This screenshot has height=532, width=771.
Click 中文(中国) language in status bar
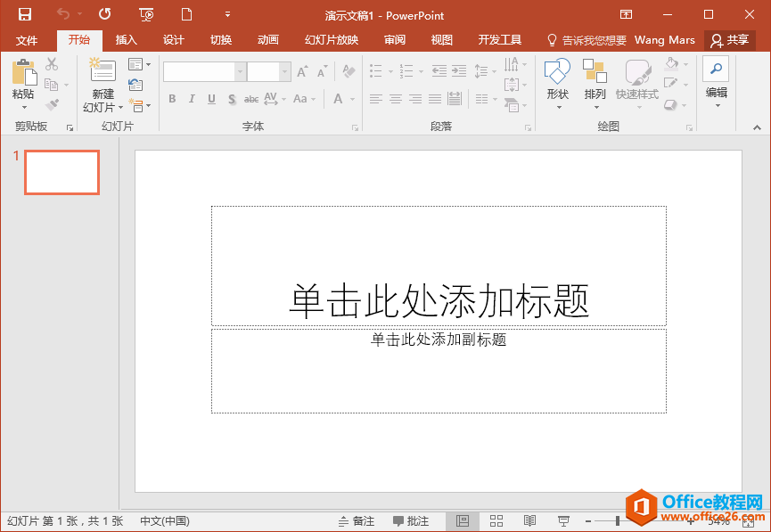pyautogui.click(x=165, y=521)
